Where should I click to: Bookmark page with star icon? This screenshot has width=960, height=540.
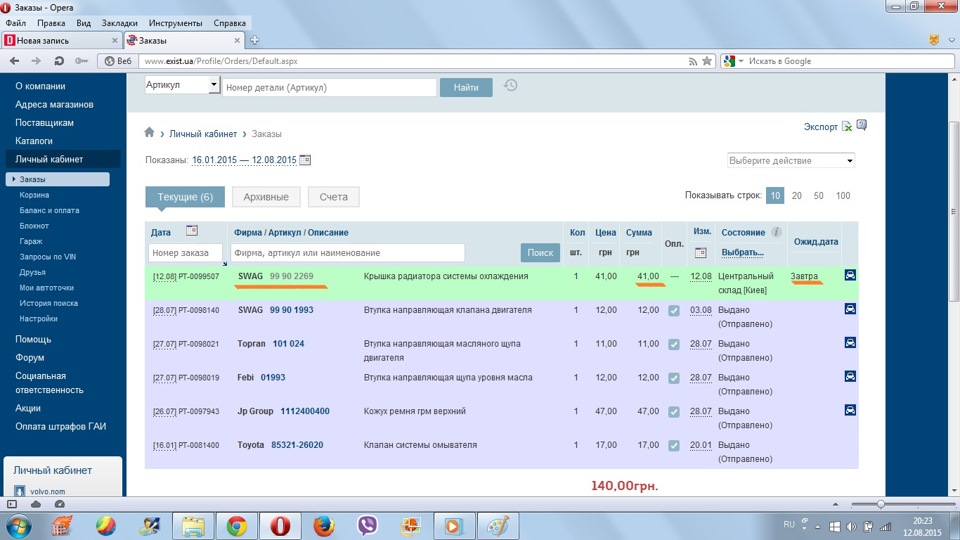pyautogui.click(x=707, y=61)
